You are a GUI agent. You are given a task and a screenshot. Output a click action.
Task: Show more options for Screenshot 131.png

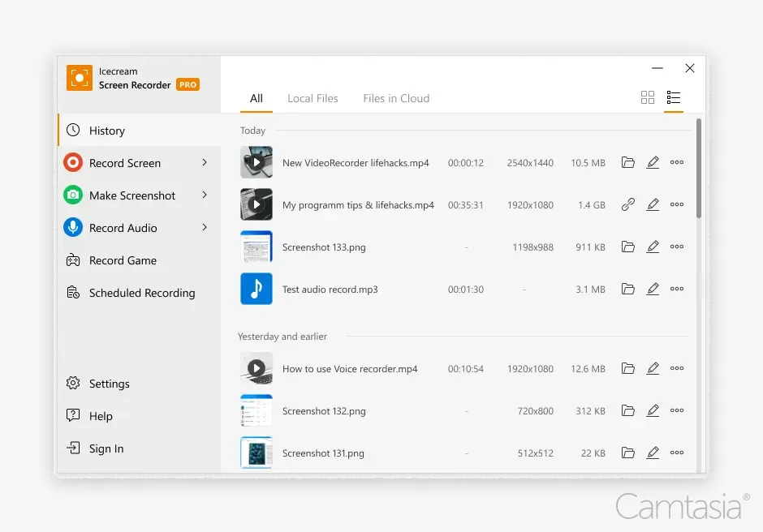[x=677, y=453]
